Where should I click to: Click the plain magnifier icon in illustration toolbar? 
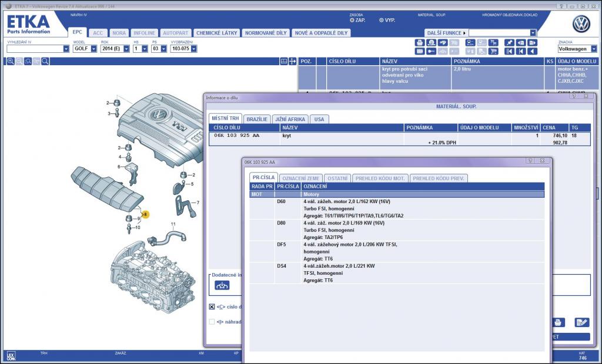(x=45, y=62)
